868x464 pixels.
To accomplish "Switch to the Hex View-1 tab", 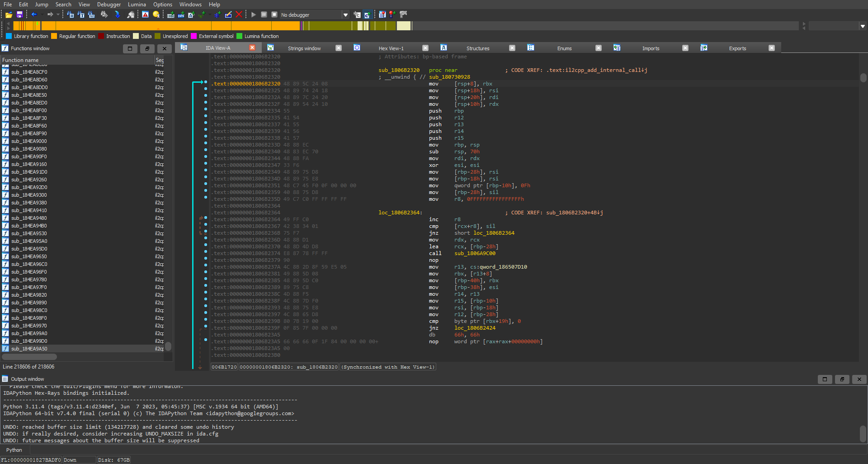I will 391,48.
